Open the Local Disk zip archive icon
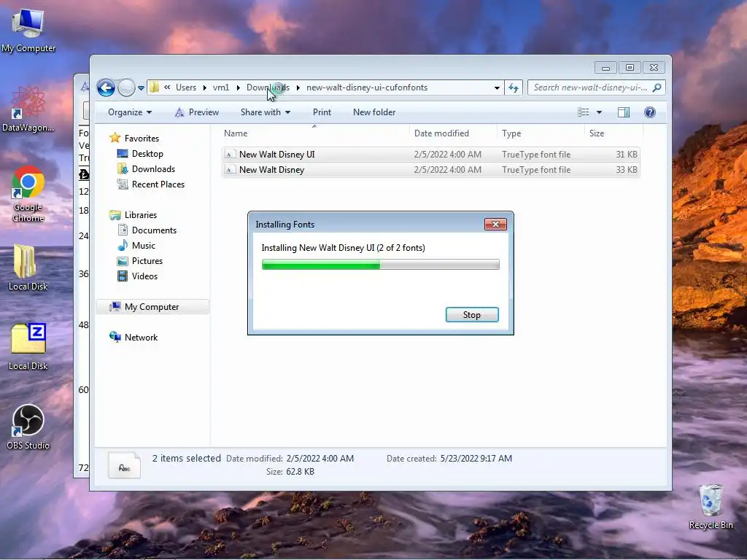747x560 pixels. pos(28,346)
